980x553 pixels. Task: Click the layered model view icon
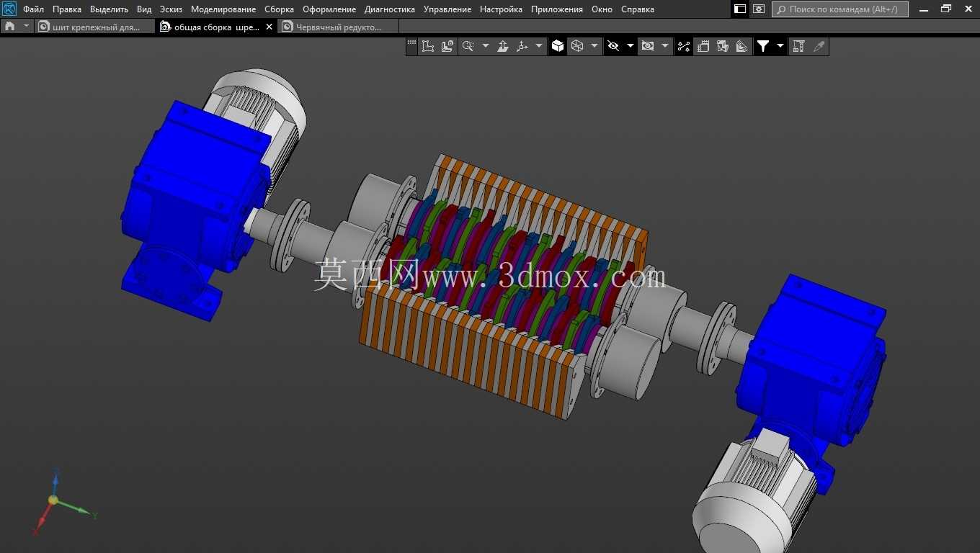pyautogui.click(x=742, y=47)
